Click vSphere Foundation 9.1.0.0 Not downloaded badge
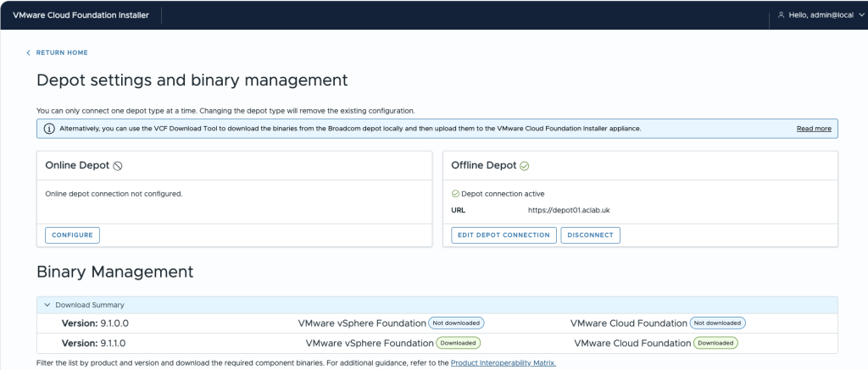 click(456, 323)
